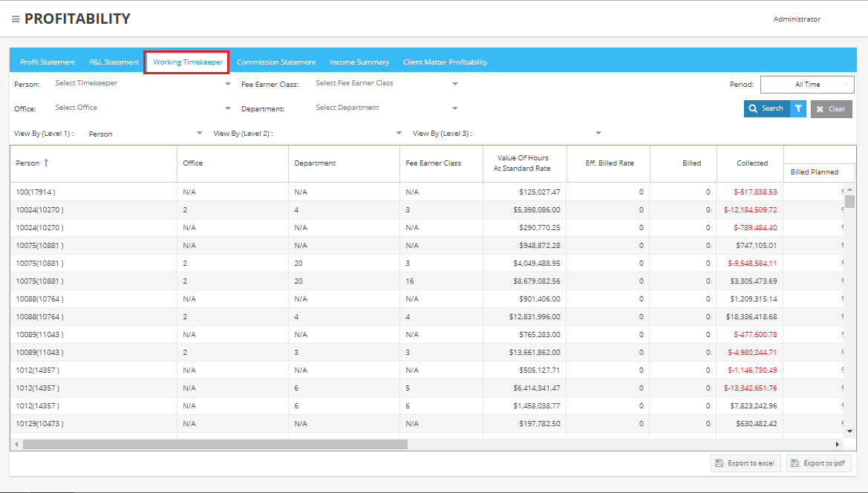
Task: Click the Clear button
Action: pyautogui.click(x=831, y=109)
